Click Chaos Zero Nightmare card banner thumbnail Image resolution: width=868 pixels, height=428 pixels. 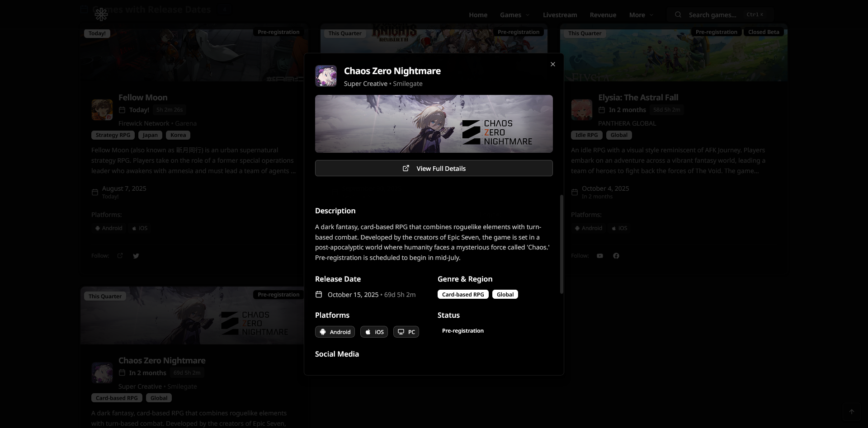pyautogui.click(x=193, y=315)
